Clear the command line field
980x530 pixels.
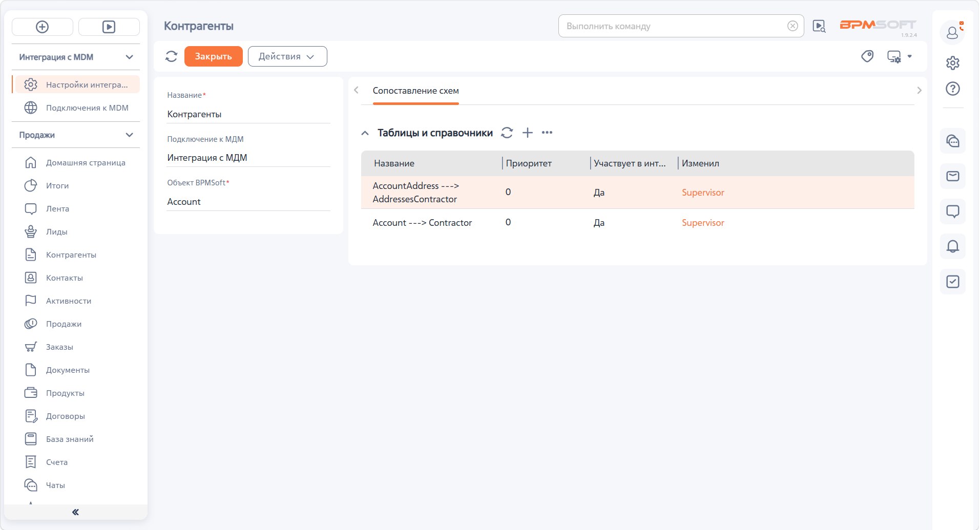click(x=793, y=26)
